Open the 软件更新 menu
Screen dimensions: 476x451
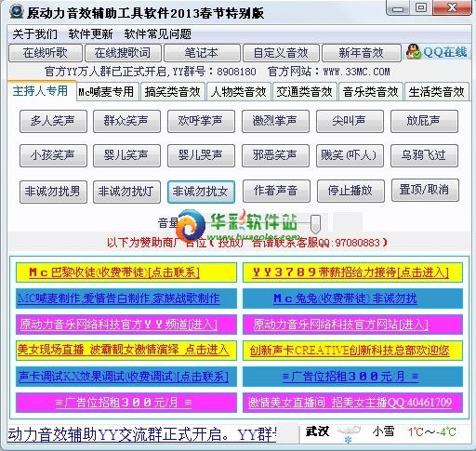click(90, 33)
